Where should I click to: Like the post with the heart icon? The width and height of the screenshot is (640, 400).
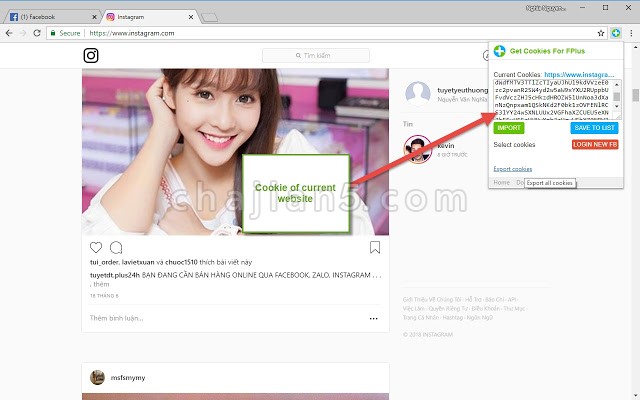pos(96,247)
